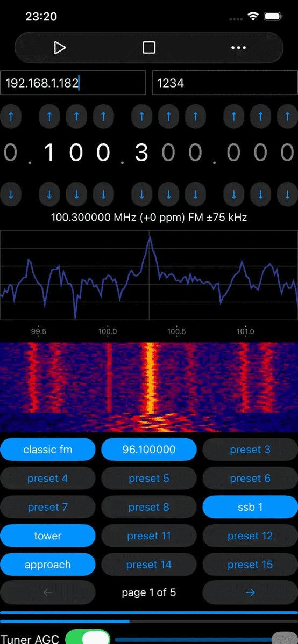The height and width of the screenshot is (644, 298).
Task: Select preset 4
Action: [48, 478]
